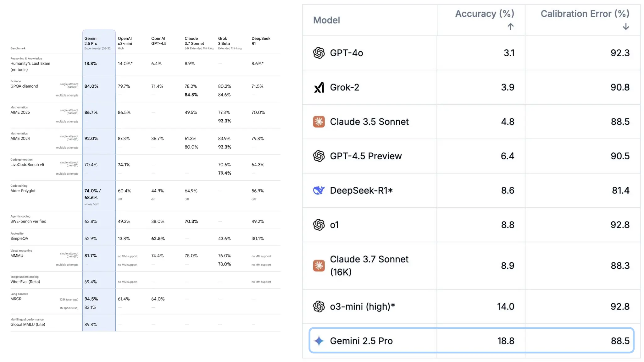Viewport: 644px width, 362px height.
Task: Click the xAI logo next to Grok-2
Action: (x=319, y=87)
